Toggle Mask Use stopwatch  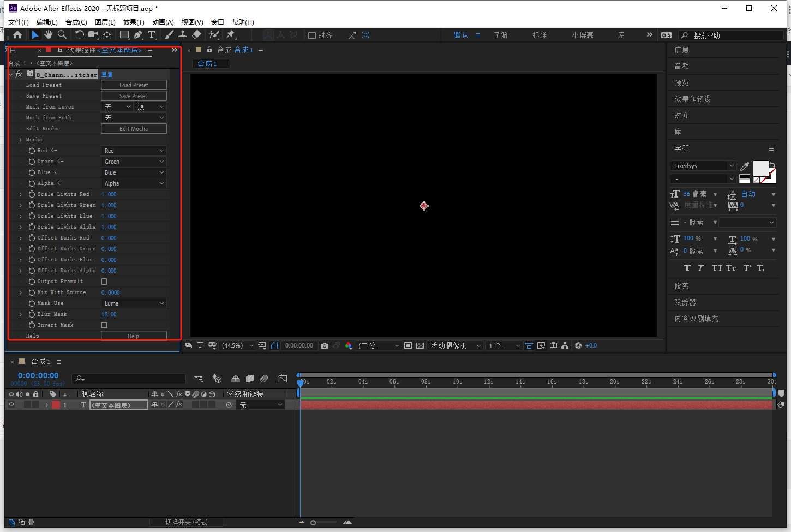32,303
